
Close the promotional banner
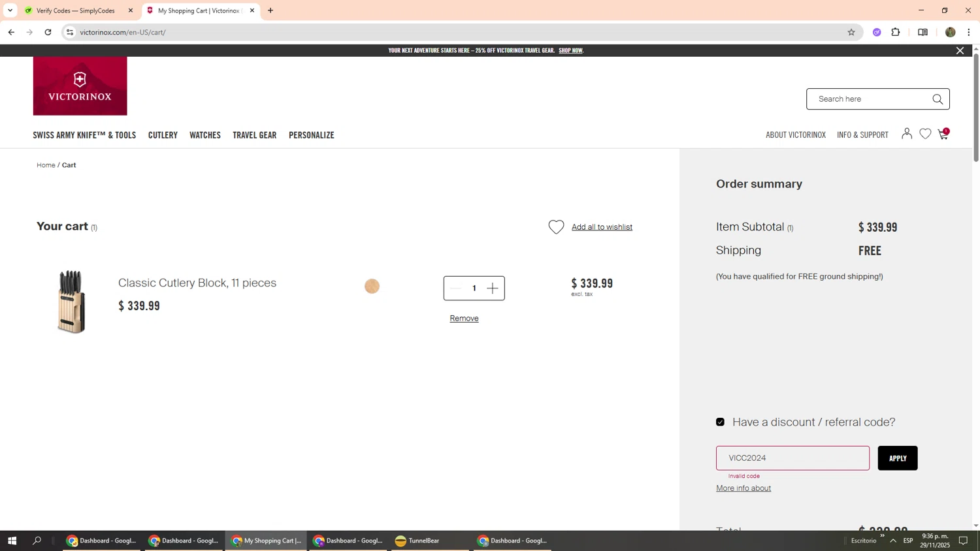(960, 50)
